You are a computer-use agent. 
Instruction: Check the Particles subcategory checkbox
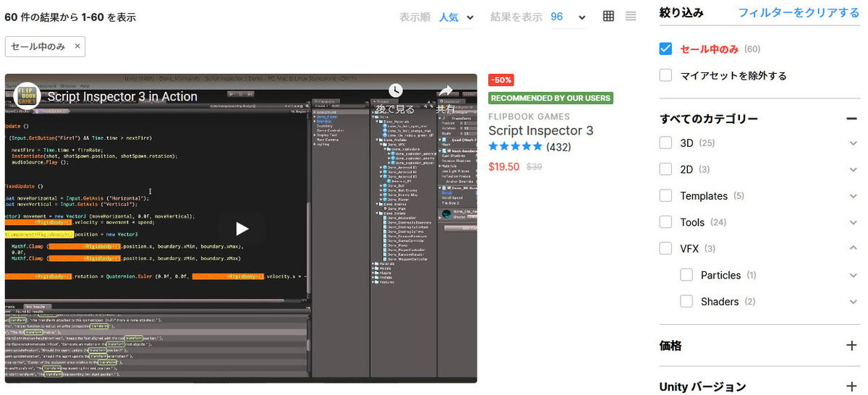click(686, 275)
